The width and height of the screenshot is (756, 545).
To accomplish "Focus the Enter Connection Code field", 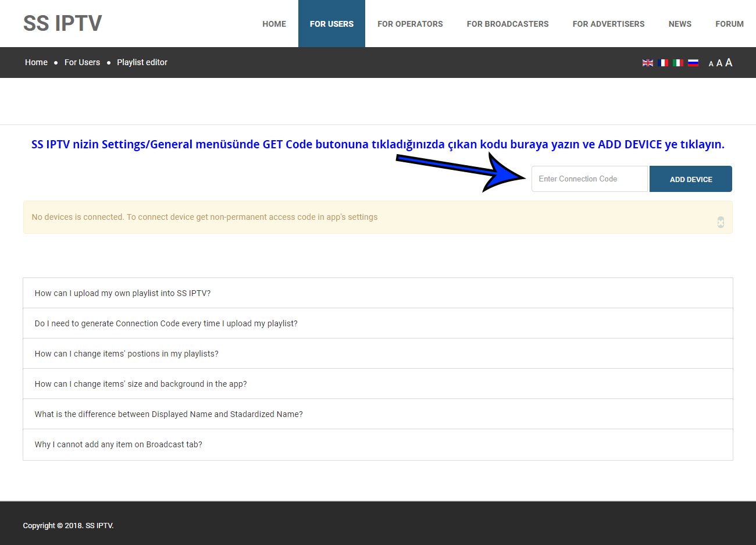I will pyautogui.click(x=589, y=179).
